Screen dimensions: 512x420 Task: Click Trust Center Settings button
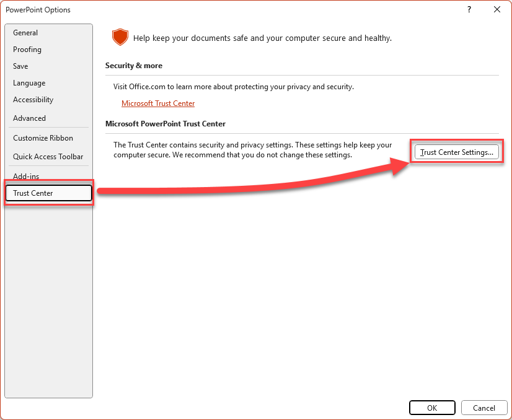pyautogui.click(x=457, y=152)
